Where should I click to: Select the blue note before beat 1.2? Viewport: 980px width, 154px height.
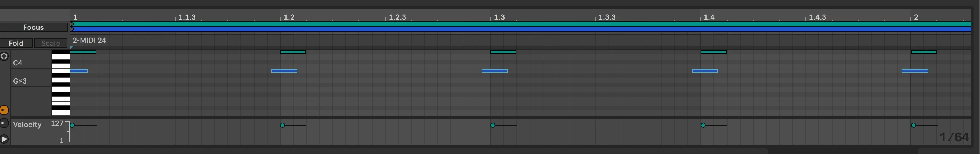pos(284,71)
